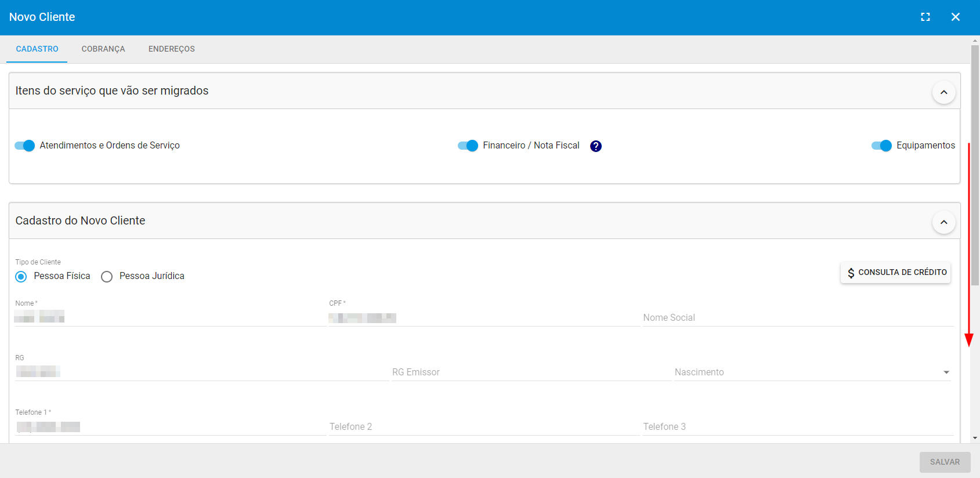
Task: Click the 'Tipo de Cliente' label
Action: pyautogui.click(x=38, y=262)
